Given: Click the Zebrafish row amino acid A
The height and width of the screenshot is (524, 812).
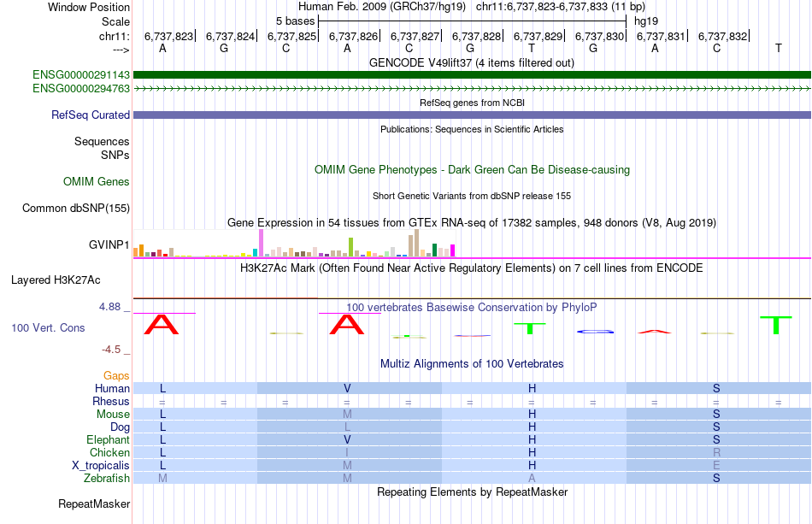Looking at the screenshot, I should tap(532, 478).
